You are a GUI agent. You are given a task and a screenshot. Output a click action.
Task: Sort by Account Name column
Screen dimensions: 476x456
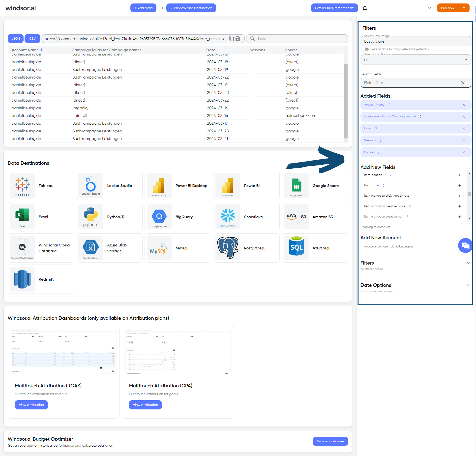click(27, 50)
